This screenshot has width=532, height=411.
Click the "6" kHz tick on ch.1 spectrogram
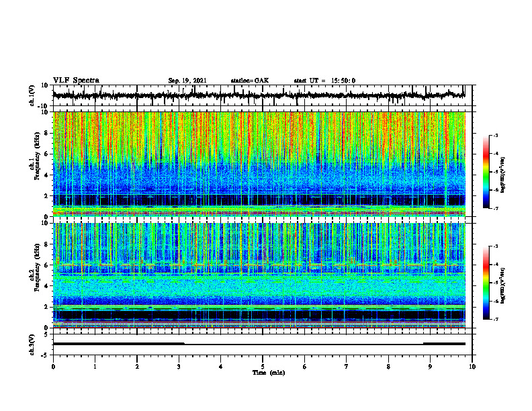pyautogui.click(x=46, y=154)
